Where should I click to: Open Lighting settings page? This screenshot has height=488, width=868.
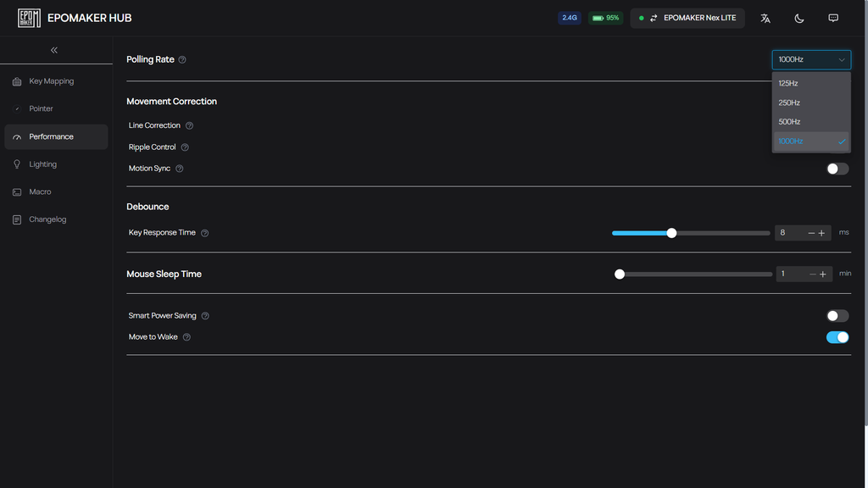(x=56, y=164)
